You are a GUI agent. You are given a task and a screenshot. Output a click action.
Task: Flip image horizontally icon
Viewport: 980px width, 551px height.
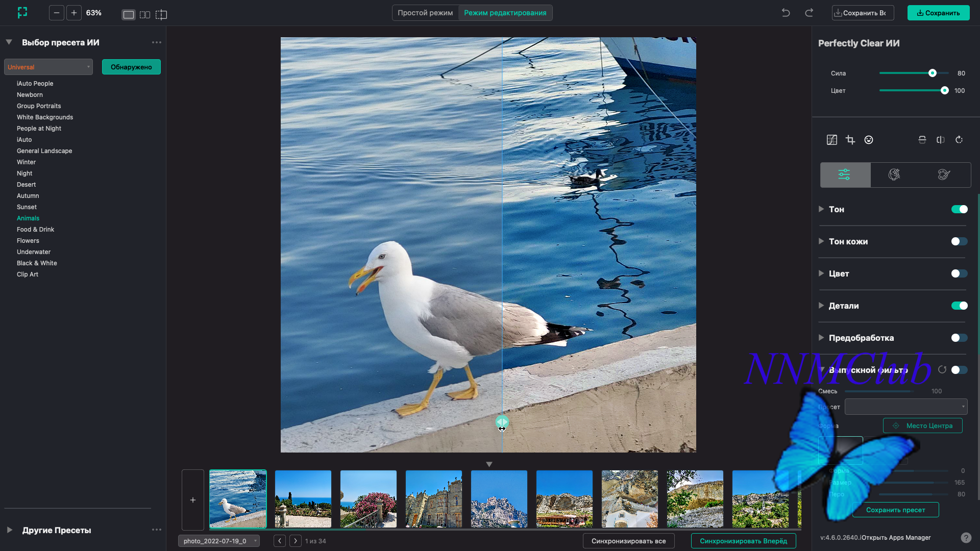coord(941,140)
